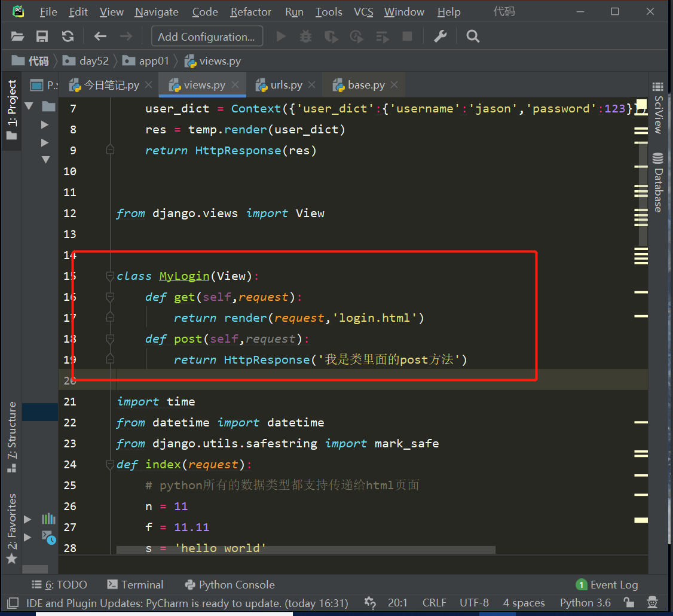Viewport: 673px width, 616px height.
Task: Click tool windows quick-access icon in status bar
Action: (13, 603)
